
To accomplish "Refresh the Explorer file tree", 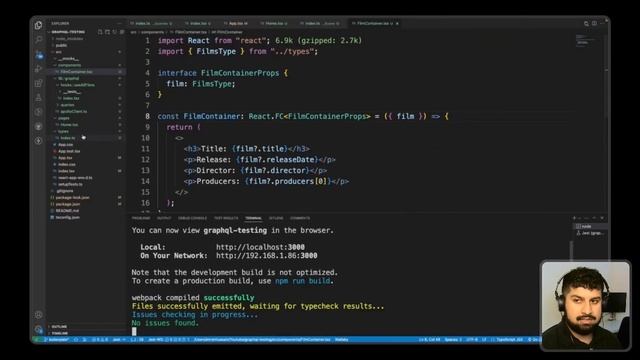I will 115,32.
